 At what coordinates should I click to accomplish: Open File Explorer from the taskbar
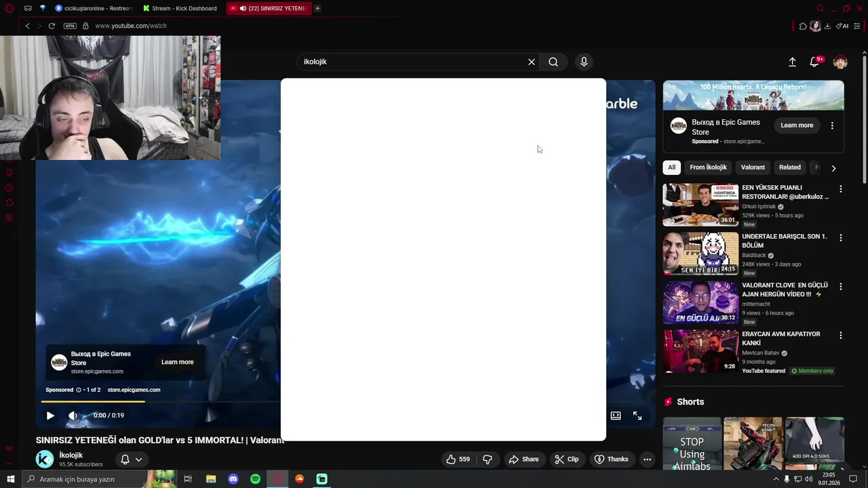coord(211,479)
